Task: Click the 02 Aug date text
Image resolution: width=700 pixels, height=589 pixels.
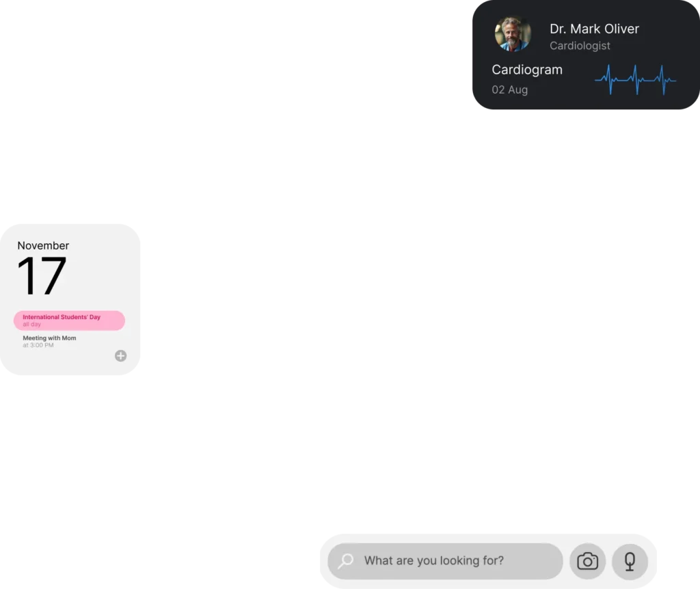Action: pyautogui.click(x=510, y=90)
